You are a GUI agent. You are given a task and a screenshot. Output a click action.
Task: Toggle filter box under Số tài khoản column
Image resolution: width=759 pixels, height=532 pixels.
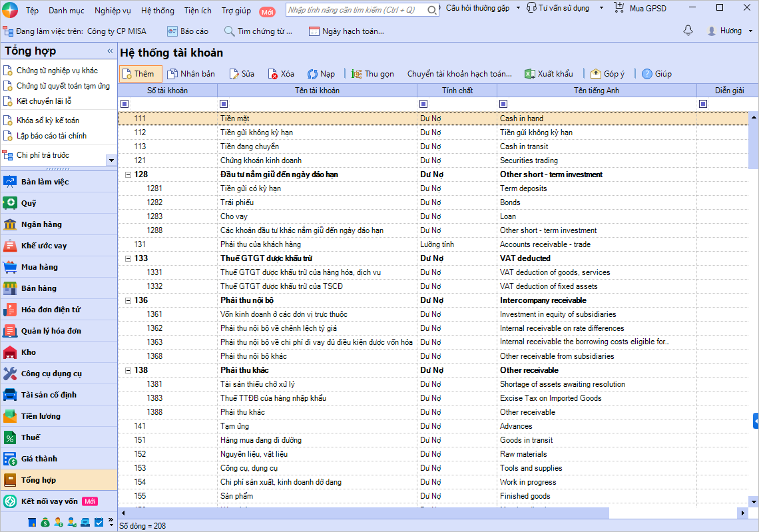coord(124,104)
